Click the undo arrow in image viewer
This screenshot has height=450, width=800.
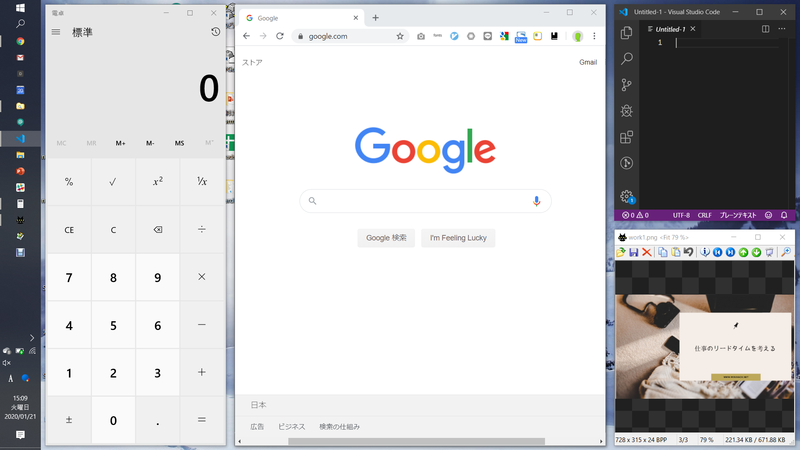[x=688, y=252]
